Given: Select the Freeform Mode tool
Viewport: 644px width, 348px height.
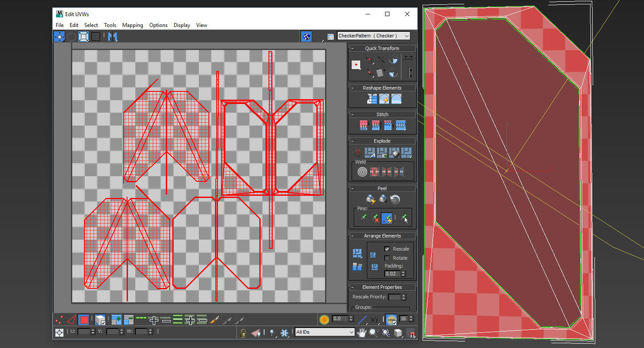Looking at the screenshot, I should (96, 37).
